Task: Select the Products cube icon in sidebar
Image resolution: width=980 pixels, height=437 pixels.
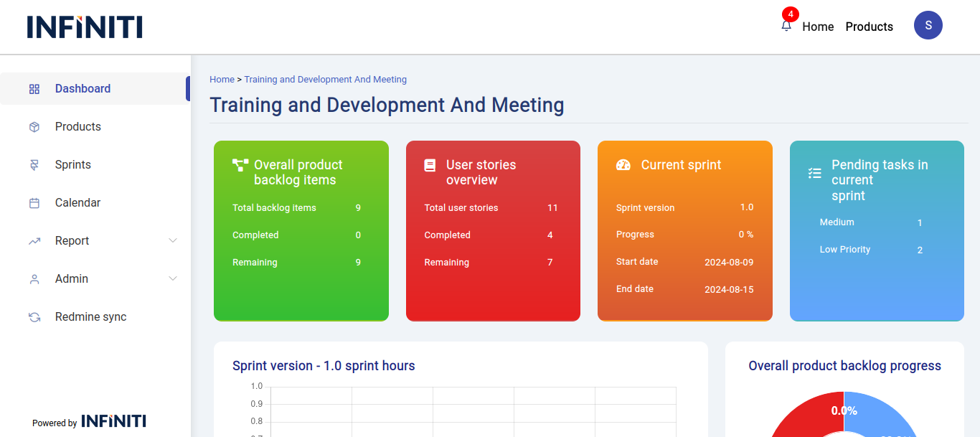Action: coord(34,127)
